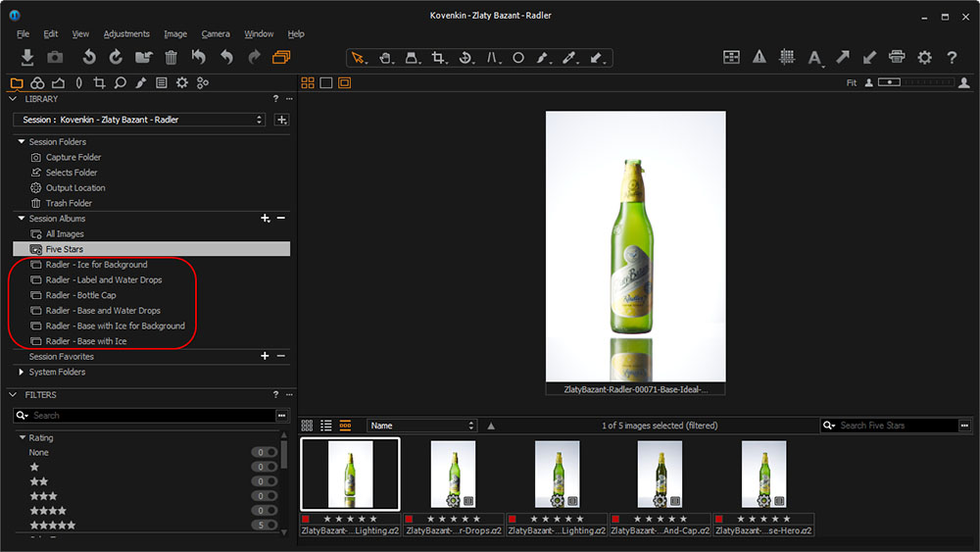Collapse the FILTERS panel

click(13, 394)
